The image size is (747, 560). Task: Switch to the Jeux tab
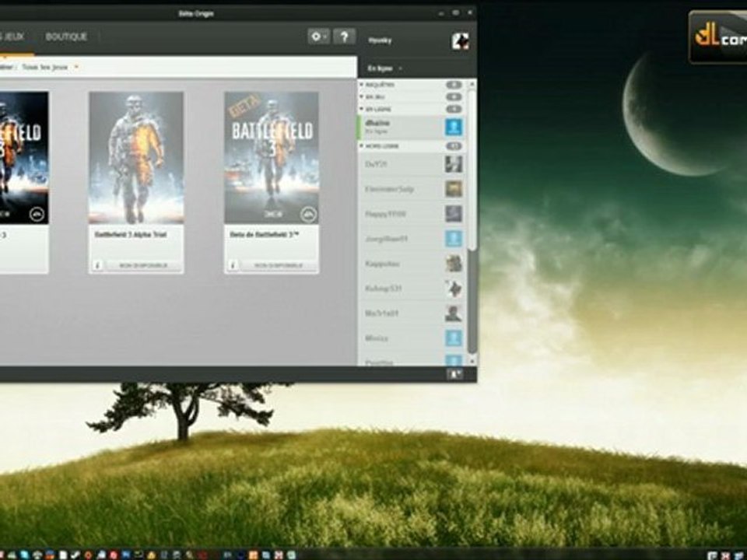pyautogui.click(x=12, y=37)
